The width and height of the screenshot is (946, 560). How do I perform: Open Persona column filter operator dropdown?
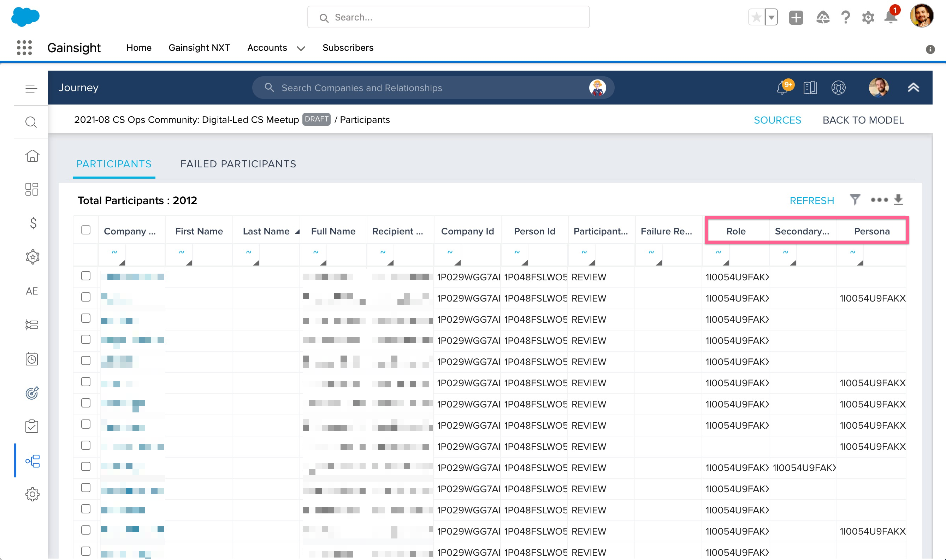pyautogui.click(x=851, y=255)
